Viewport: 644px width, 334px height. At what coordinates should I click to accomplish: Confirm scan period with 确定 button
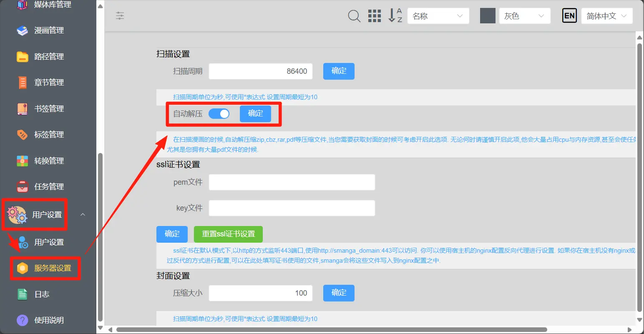point(339,71)
